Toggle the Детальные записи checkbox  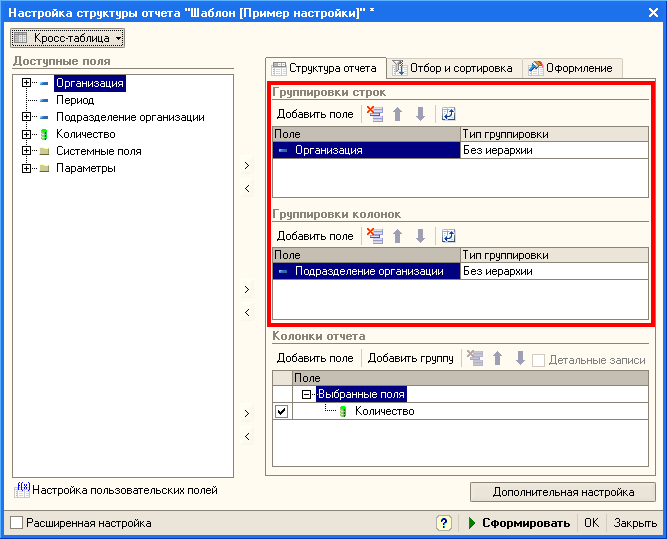pyautogui.click(x=540, y=359)
